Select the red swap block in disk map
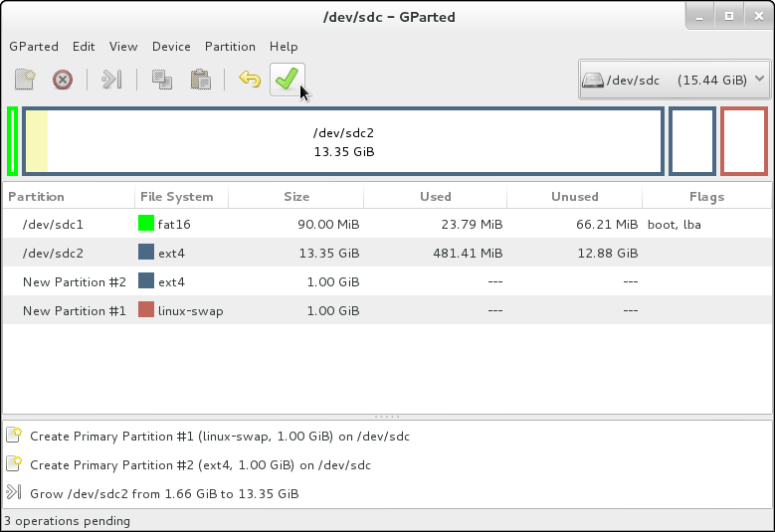The height and width of the screenshot is (532, 775). pyautogui.click(x=743, y=141)
